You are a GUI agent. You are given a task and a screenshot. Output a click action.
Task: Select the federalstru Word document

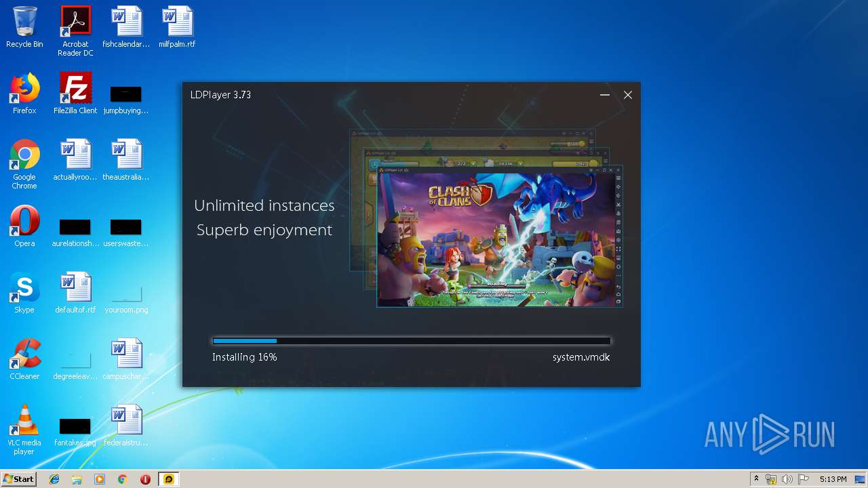point(126,426)
